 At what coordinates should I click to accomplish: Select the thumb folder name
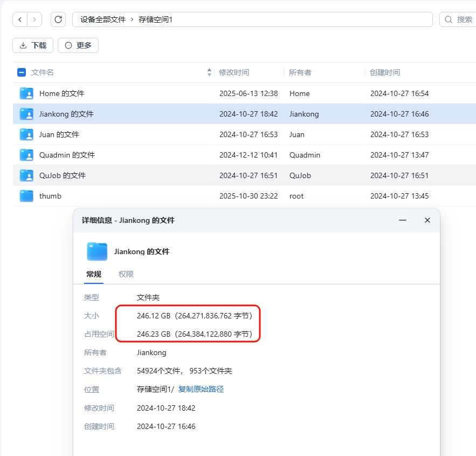click(50, 196)
